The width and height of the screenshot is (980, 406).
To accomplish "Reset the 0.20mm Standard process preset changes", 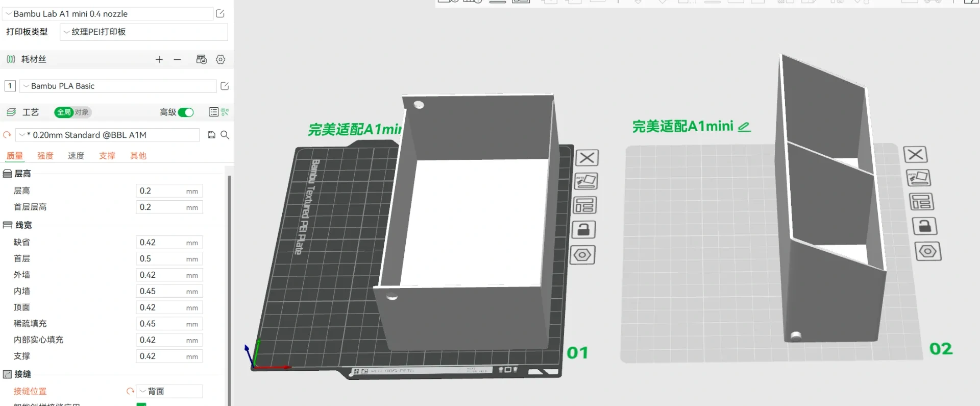I will pos(7,135).
